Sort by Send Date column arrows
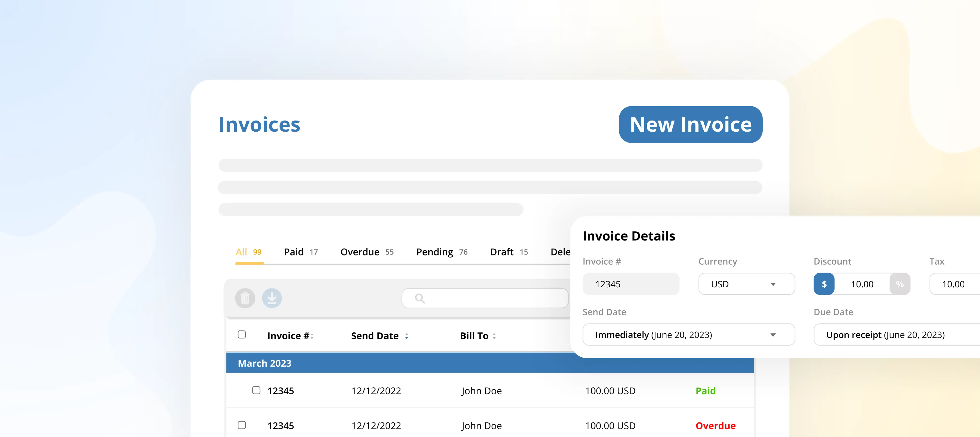 [407, 336]
